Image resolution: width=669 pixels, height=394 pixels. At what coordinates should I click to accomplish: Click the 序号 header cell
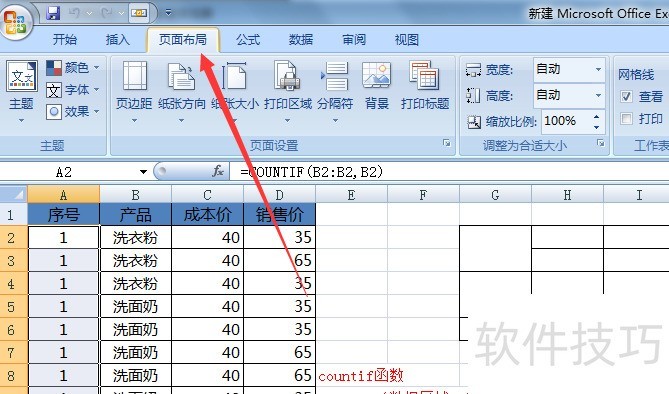[x=64, y=214]
